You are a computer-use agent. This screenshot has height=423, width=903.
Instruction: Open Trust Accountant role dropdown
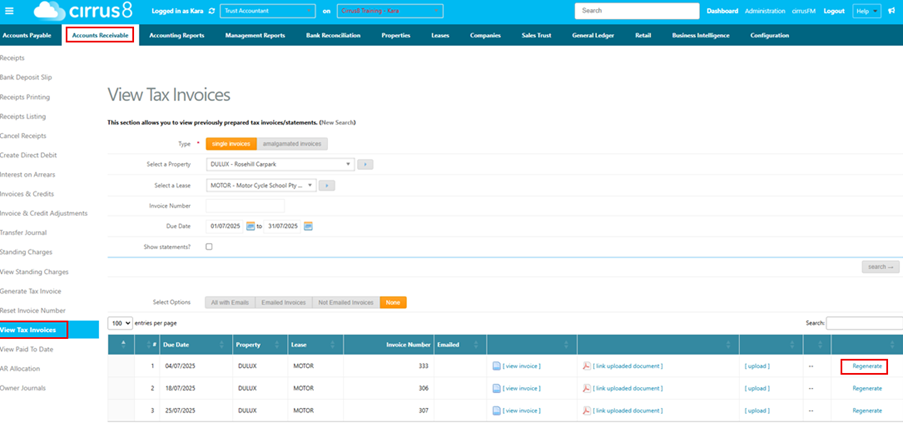(268, 11)
